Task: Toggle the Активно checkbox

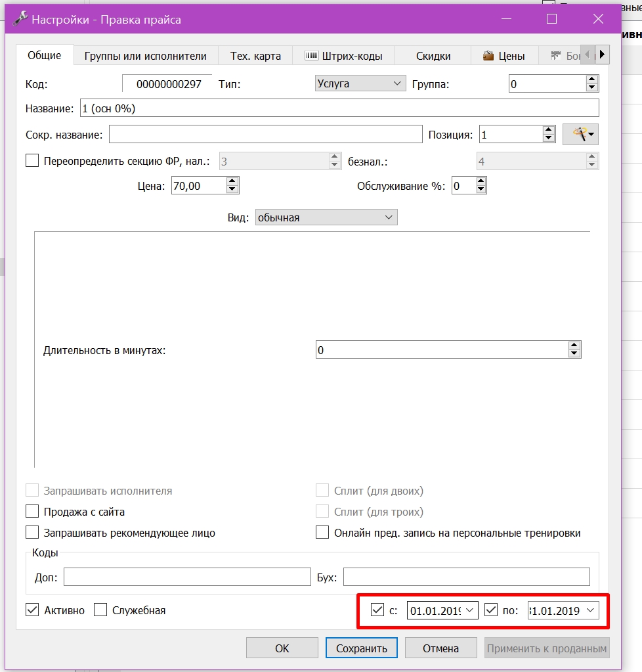Action: coord(32,610)
